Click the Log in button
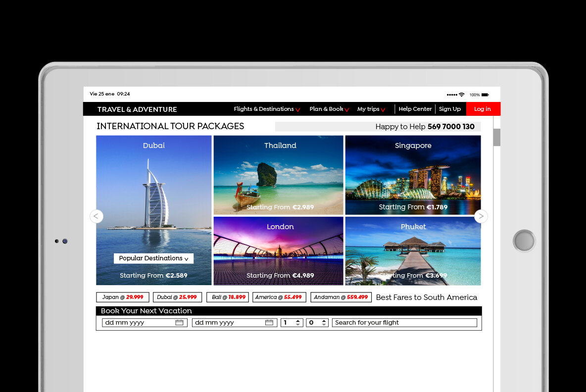The width and height of the screenshot is (586, 392). pyautogui.click(x=483, y=109)
